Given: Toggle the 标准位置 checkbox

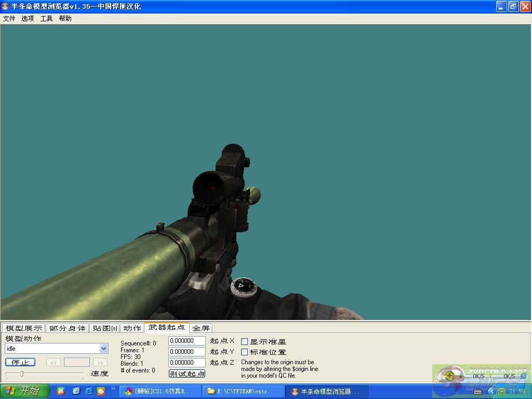Looking at the screenshot, I should coord(245,352).
